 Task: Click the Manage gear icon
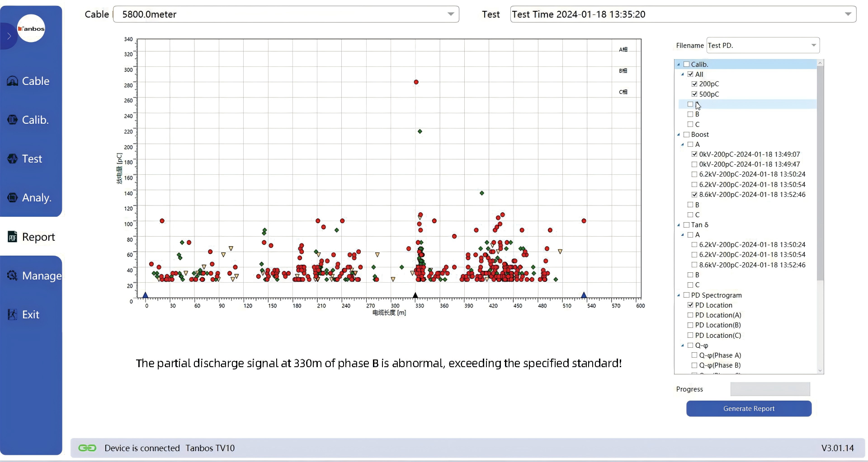[x=13, y=275]
